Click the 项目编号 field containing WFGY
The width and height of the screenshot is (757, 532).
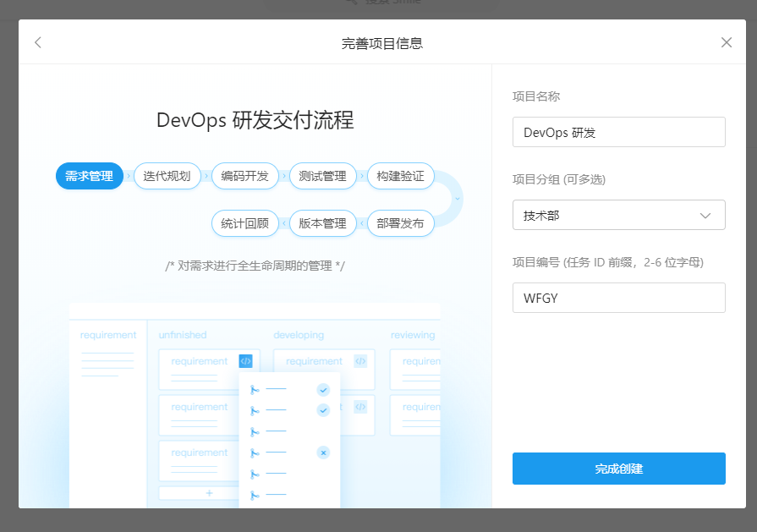(619, 298)
